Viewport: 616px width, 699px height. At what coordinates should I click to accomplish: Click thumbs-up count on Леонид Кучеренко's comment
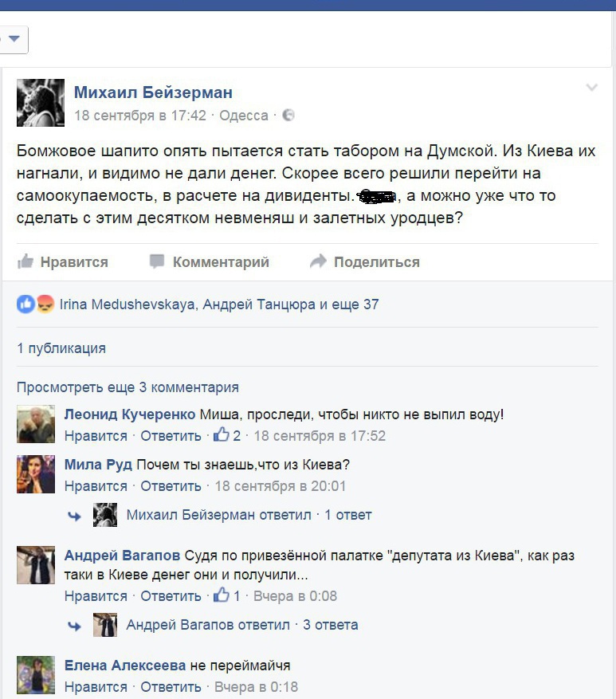coord(227,435)
